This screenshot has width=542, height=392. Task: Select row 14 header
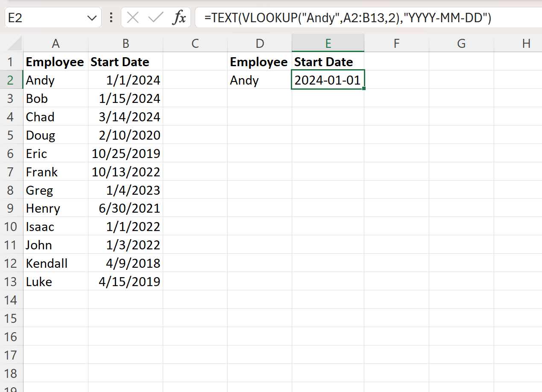coord(12,300)
